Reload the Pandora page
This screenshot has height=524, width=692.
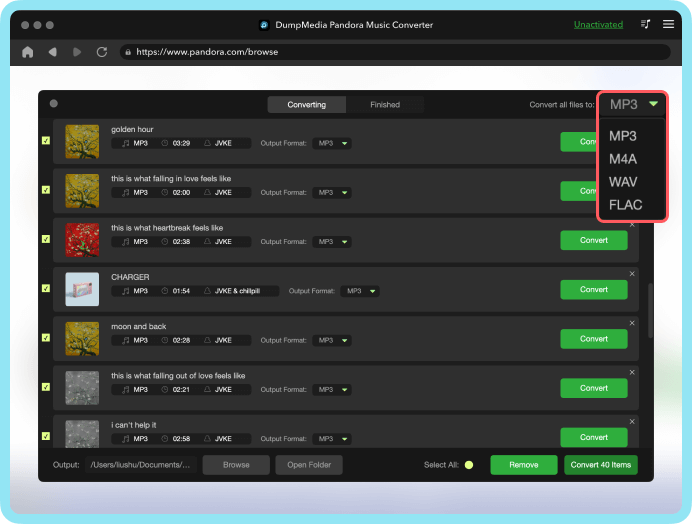pyautogui.click(x=102, y=52)
